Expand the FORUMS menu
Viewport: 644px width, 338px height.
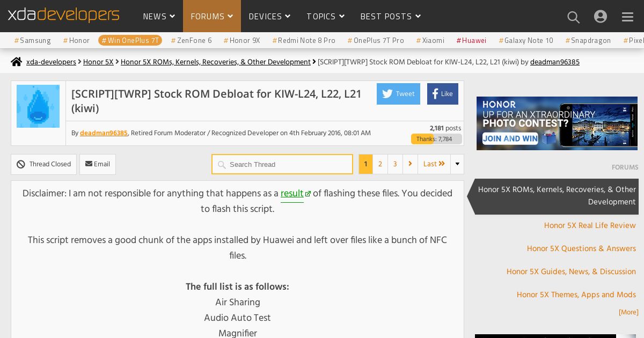212,17
